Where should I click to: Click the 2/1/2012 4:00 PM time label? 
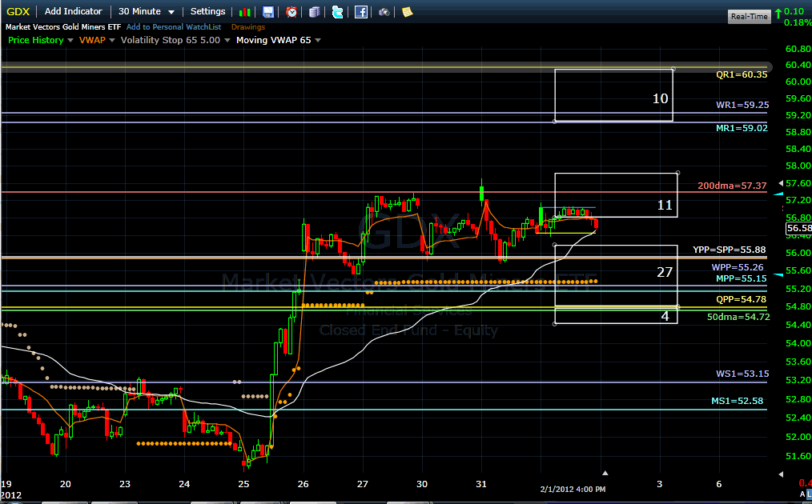(573, 489)
